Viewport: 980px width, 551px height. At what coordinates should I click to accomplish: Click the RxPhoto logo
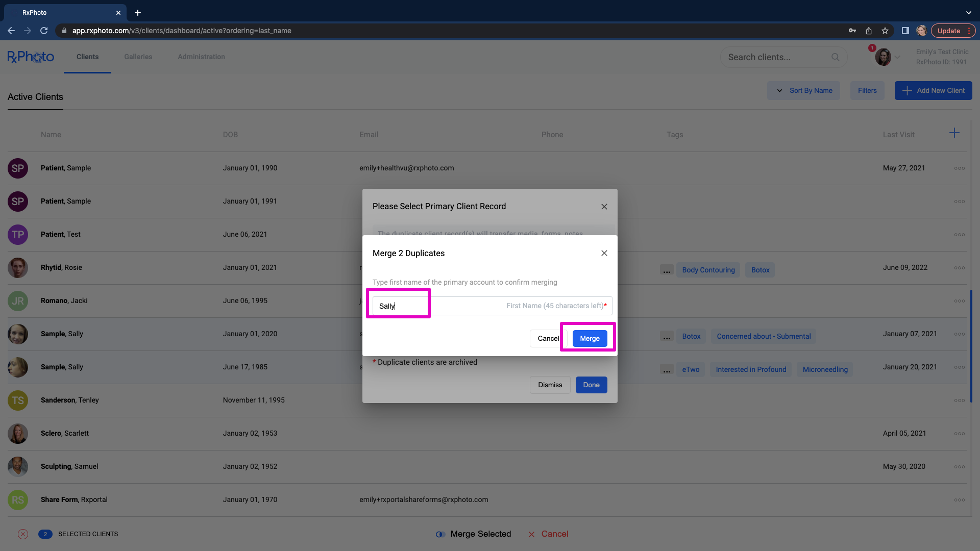pos(31,57)
